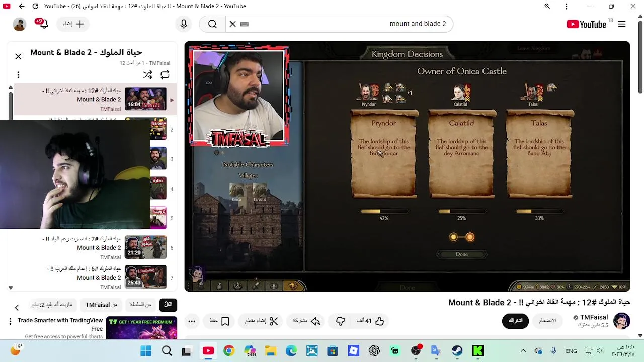Viewport: 644px width, 362px height.
Task: Open the TradingView ad thumbnail
Action: tap(141, 328)
